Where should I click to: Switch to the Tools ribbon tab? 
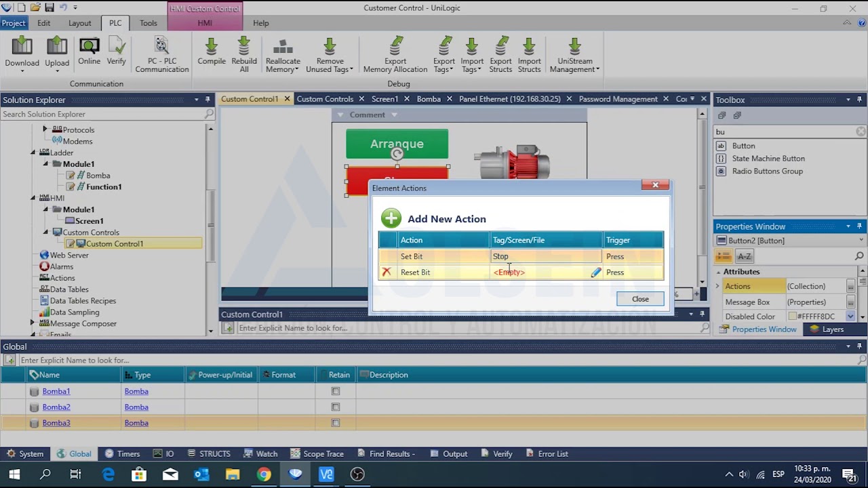(149, 23)
